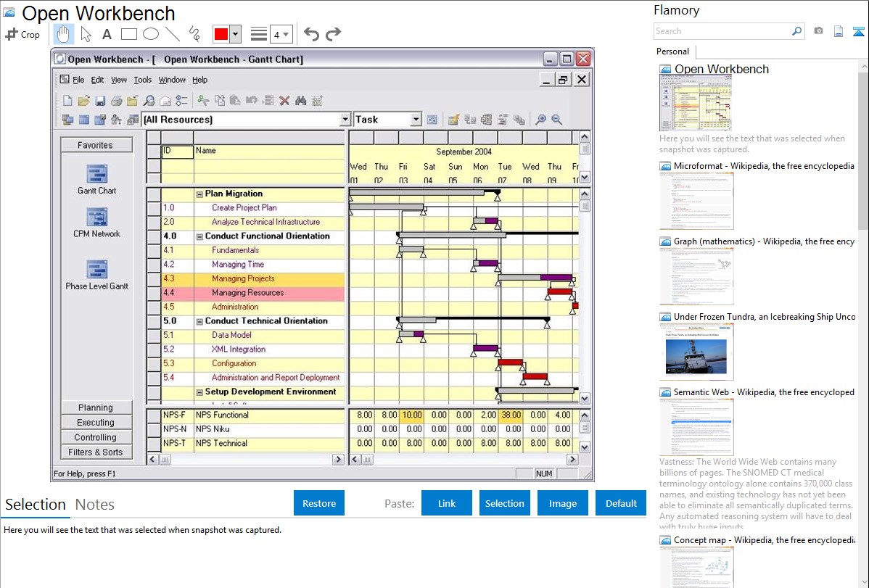The width and height of the screenshot is (869, 588).
Task: Click the Print toolbar icon
Action: 116,100
